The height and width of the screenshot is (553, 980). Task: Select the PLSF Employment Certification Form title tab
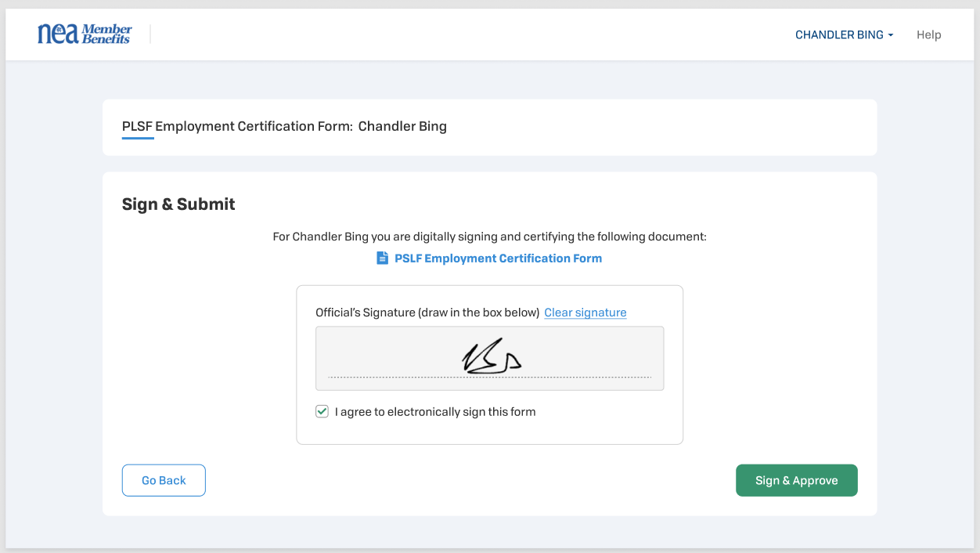click(284, 126)
